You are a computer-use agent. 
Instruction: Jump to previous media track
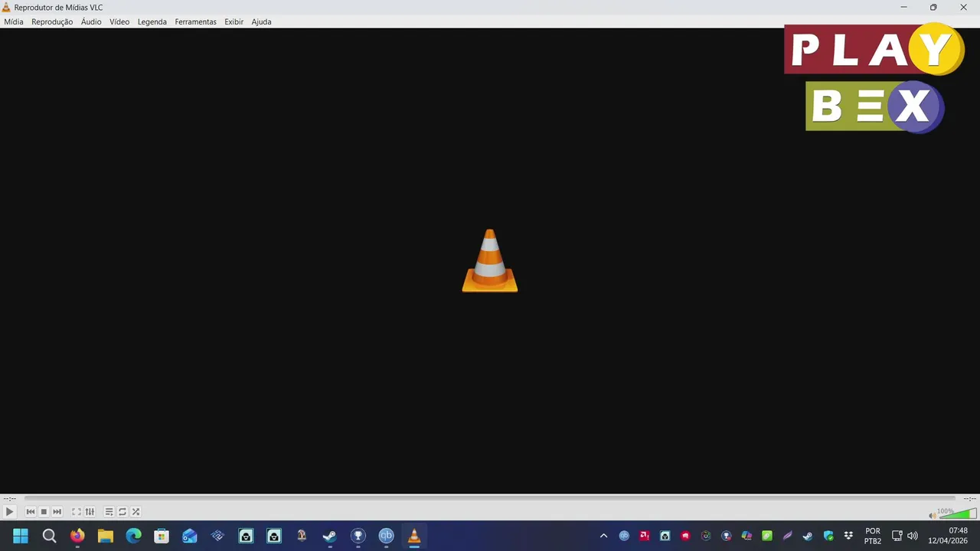31,512
